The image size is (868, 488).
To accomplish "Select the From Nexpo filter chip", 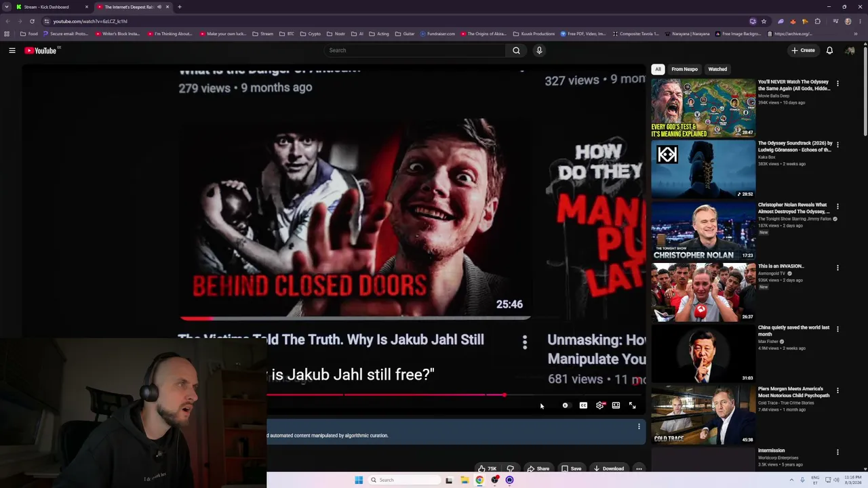I will click(x=684, y=69).
